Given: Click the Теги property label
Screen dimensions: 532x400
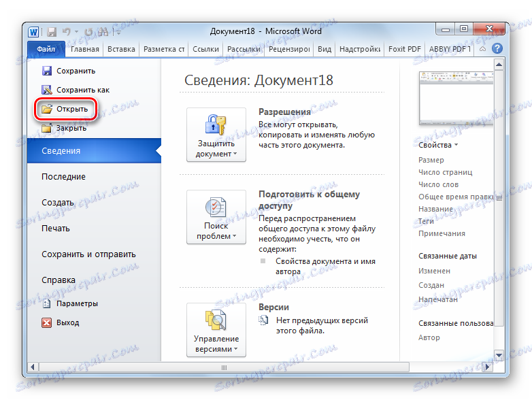Looking at the screenshot, I should tap(426, 221).
